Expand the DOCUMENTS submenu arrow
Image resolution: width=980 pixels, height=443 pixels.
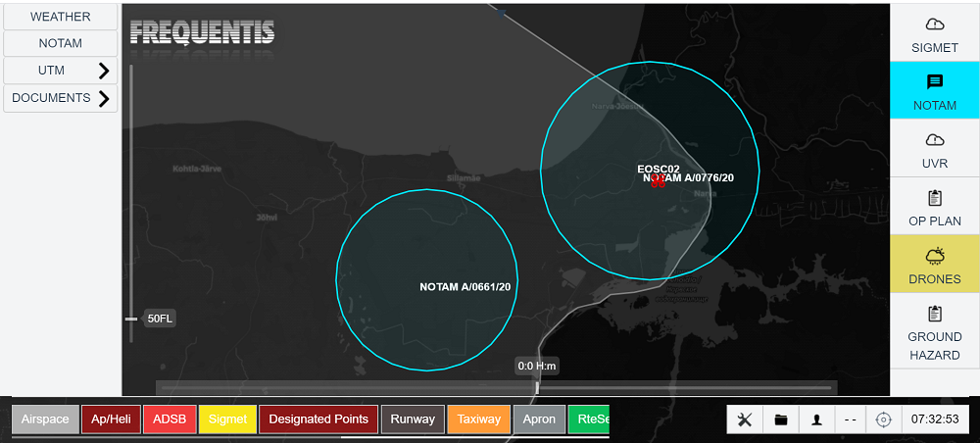click(104, 98)
